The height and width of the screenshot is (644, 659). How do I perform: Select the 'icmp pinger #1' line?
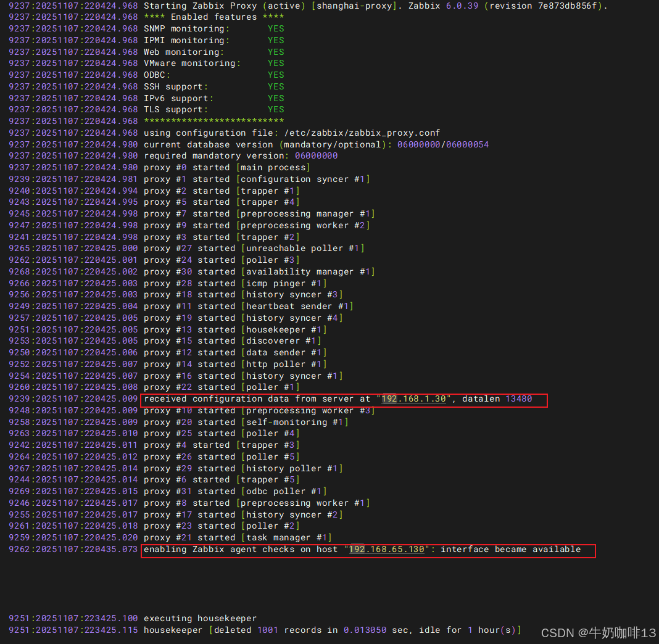coord(168,284)
